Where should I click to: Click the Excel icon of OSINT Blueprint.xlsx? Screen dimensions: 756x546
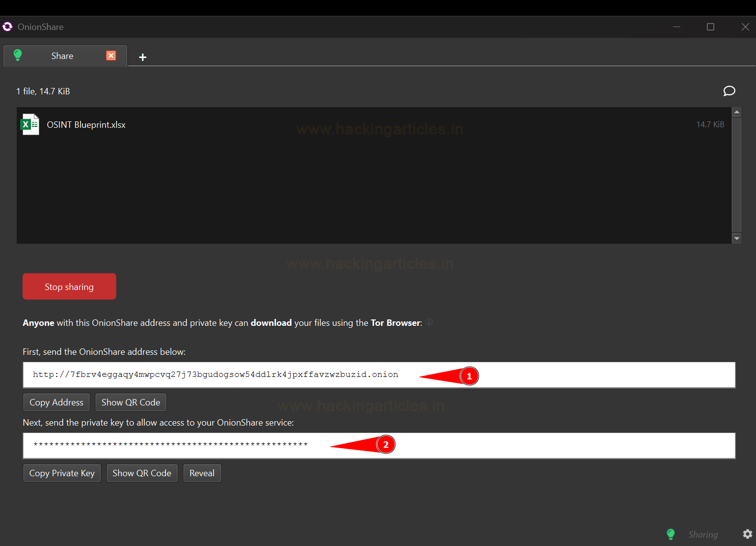click(30, 124)
